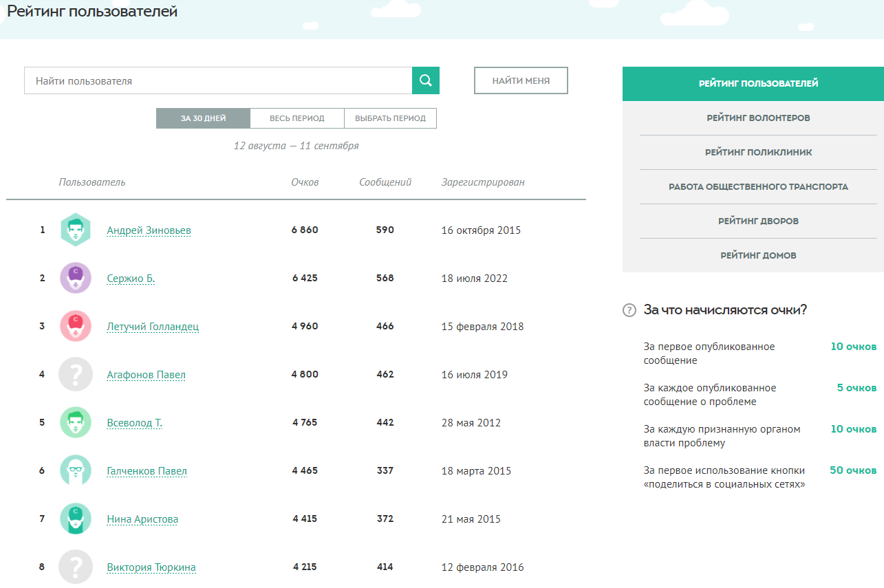This screenshot has width=884, height=588.
Task: Click the Пользователь column header
Action: (92, 182)
